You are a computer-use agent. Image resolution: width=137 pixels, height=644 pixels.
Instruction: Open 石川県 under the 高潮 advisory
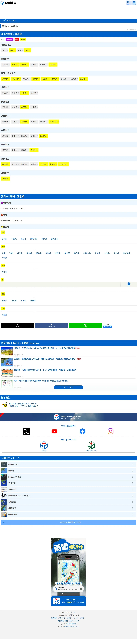click(4, 272)
